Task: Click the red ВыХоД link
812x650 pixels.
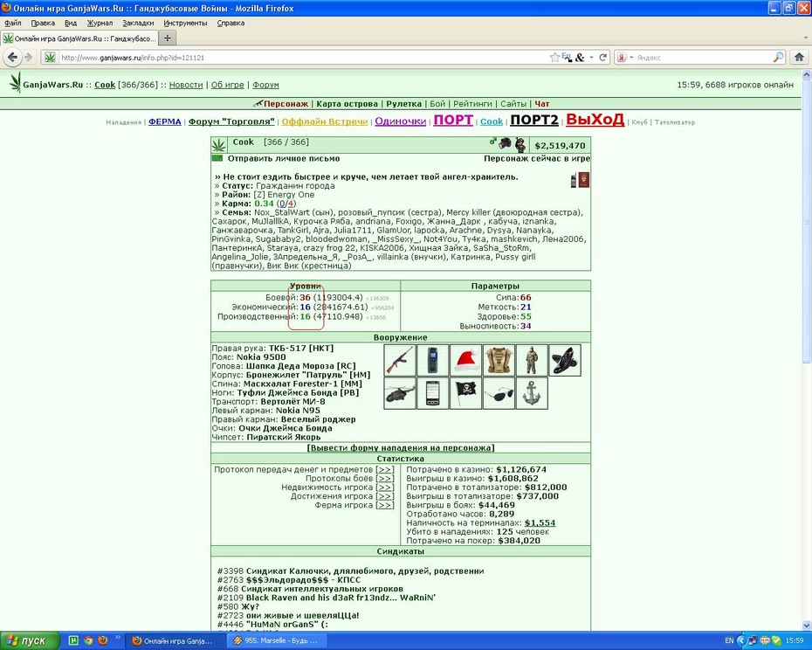Action: (595, 119)
